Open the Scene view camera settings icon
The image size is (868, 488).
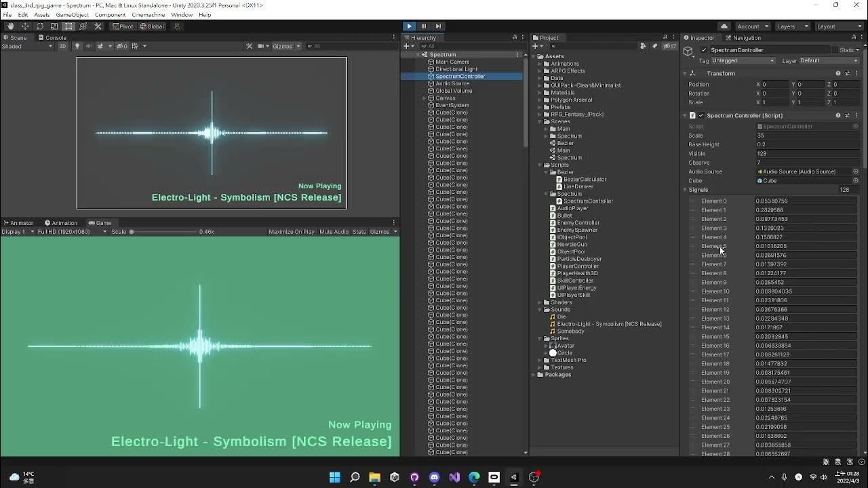pos(262,46)
